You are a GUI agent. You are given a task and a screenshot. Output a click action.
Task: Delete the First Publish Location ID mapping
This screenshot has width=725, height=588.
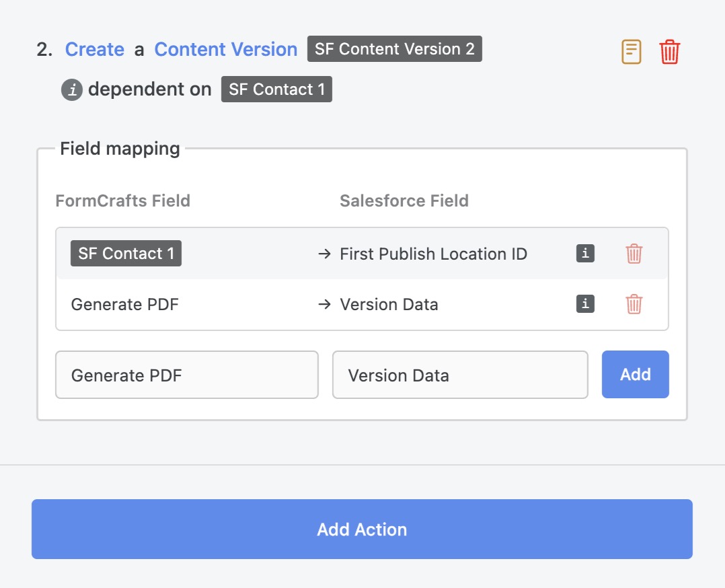click(634, 254)
